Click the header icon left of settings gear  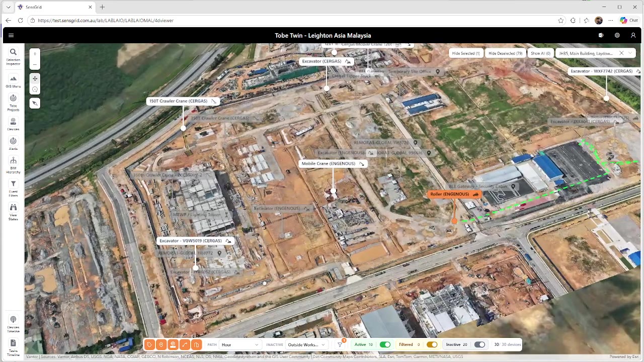tap(601, 35)
